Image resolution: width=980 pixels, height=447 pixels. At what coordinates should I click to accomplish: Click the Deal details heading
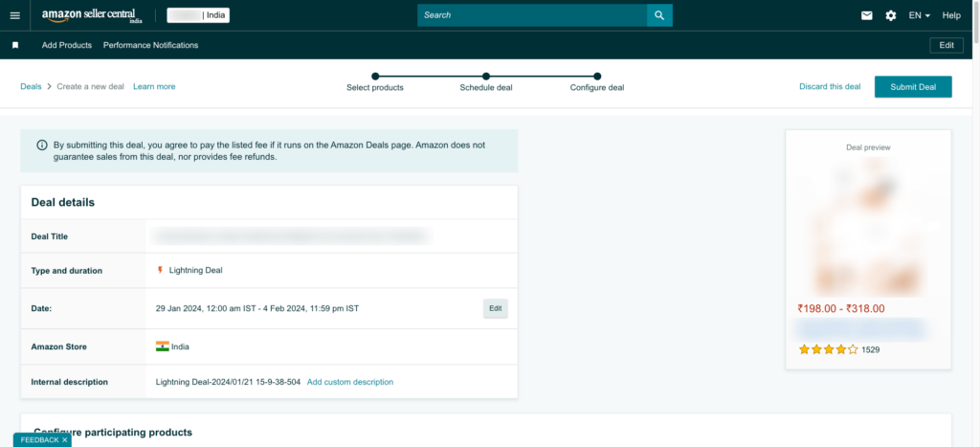63,203
